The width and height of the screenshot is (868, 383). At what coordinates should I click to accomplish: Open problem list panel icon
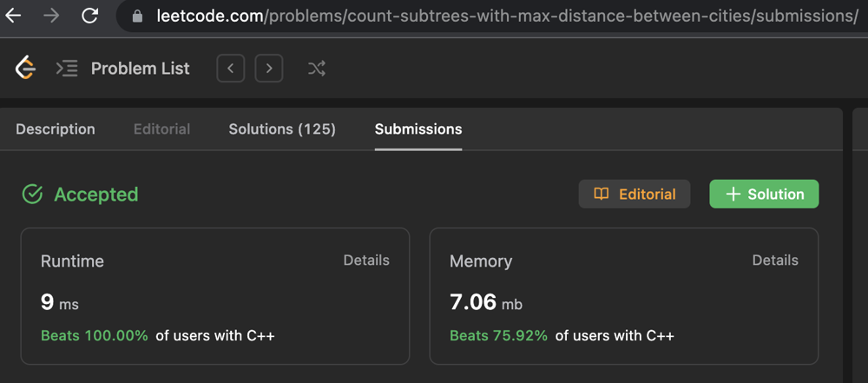tap(67, 69)
